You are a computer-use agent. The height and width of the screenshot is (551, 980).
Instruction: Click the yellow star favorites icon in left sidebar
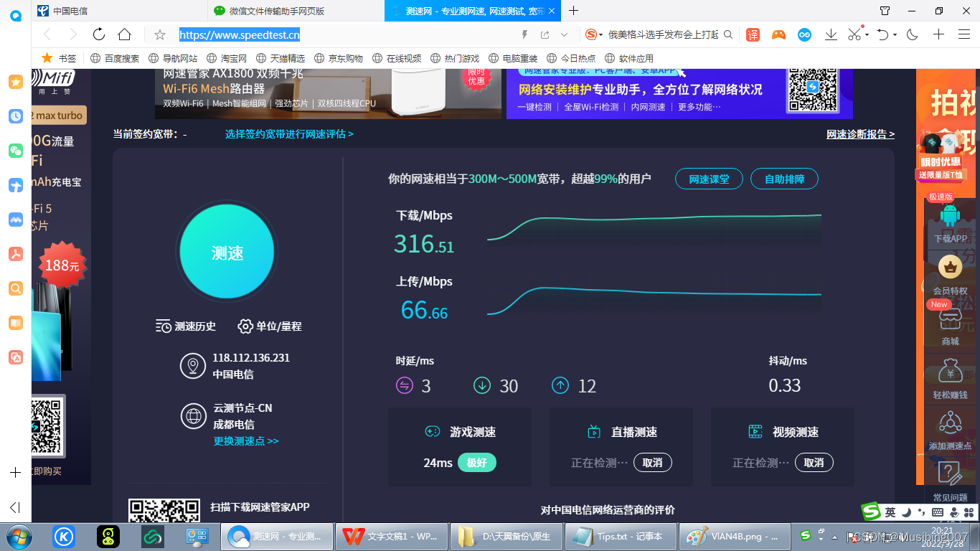[16, 82]
